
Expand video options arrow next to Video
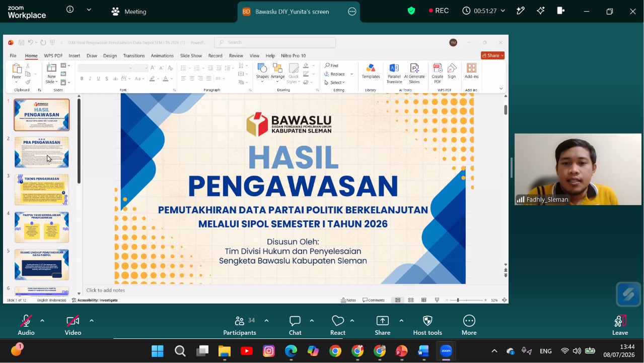91,320
